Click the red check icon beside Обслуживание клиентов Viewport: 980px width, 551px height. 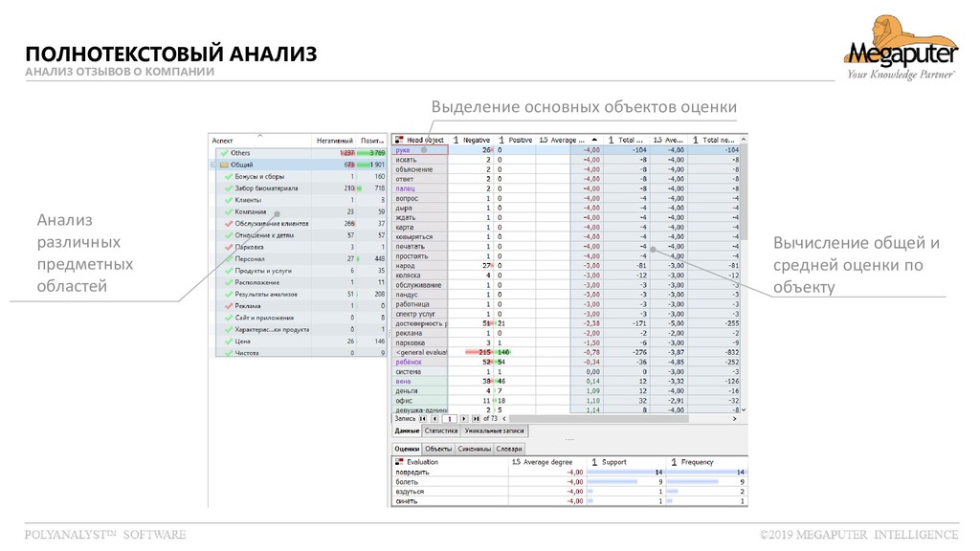click(x=229, y=224)
